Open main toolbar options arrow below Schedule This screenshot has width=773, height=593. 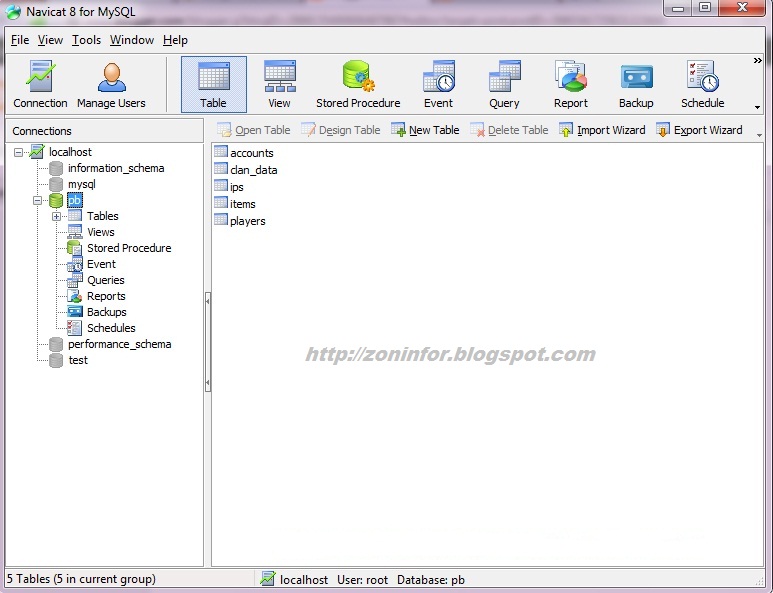757,107
